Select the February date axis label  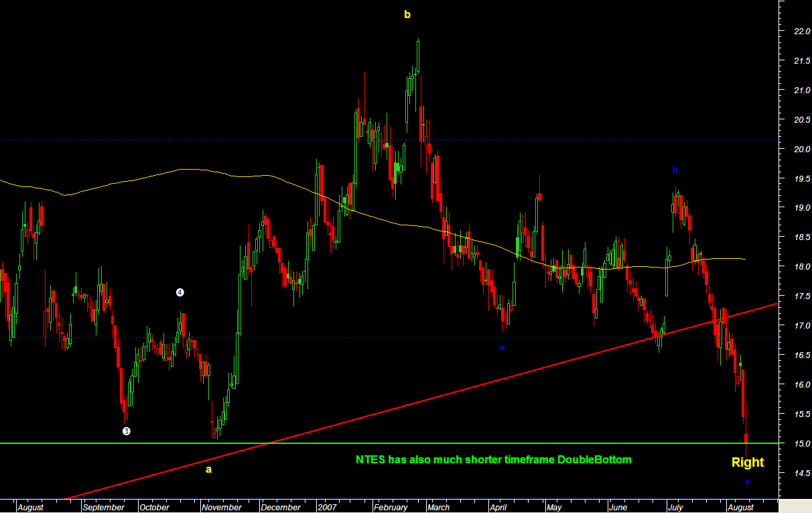pos(391,508)
